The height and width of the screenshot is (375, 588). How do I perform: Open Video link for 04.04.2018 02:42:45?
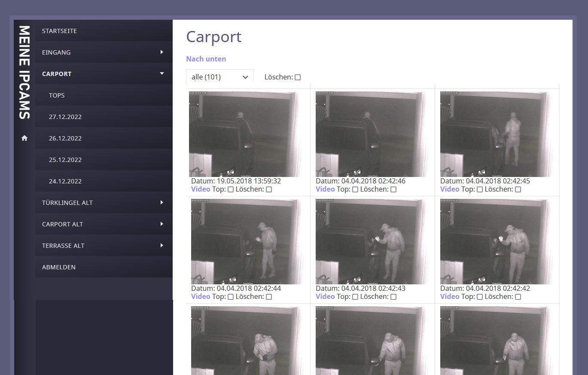point(450,189)
